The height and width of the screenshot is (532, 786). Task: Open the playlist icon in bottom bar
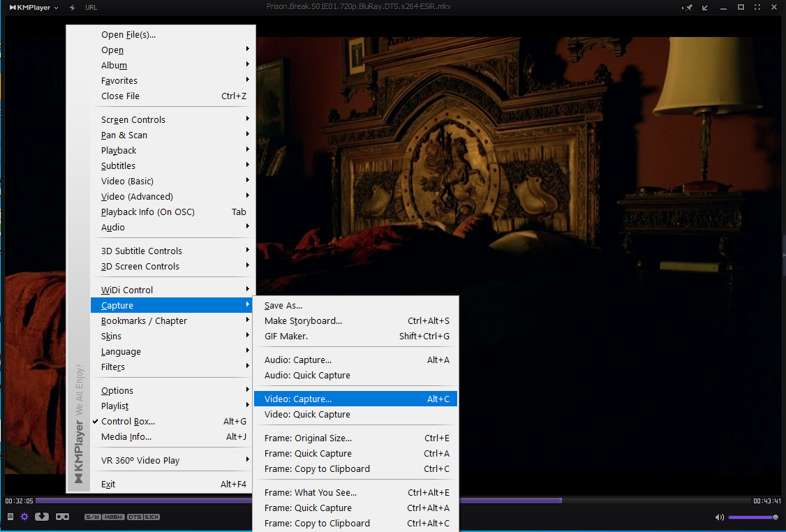[x=10, y=517]
